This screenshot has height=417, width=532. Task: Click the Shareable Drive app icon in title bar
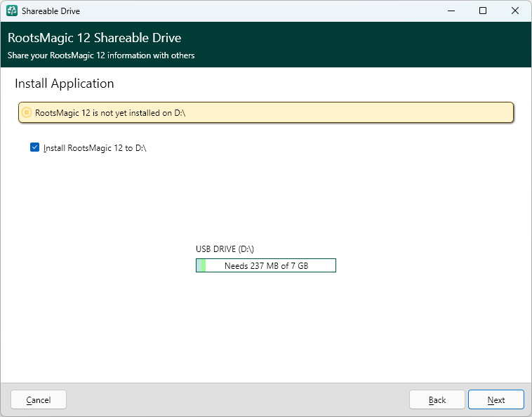click(x=12, y=11)
